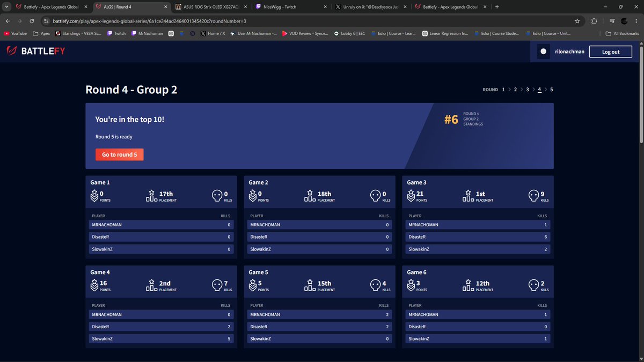Open a new browser tab
The image size is (644, 362).
pyautogui.click(x=497, y=7)
